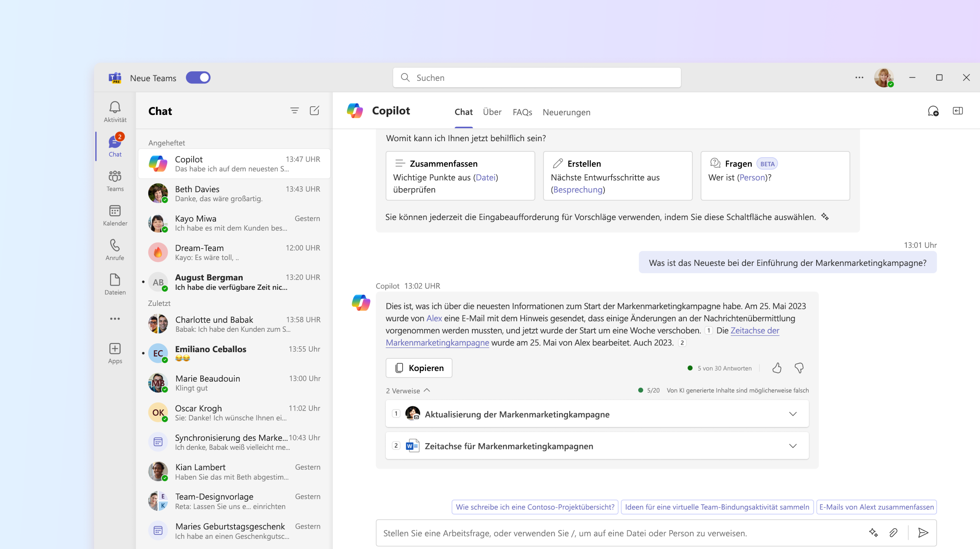The height and width of the screenshot is (549, 980).
Task: Open the Emiliano Ceballos chat
Action: [234, 353]
